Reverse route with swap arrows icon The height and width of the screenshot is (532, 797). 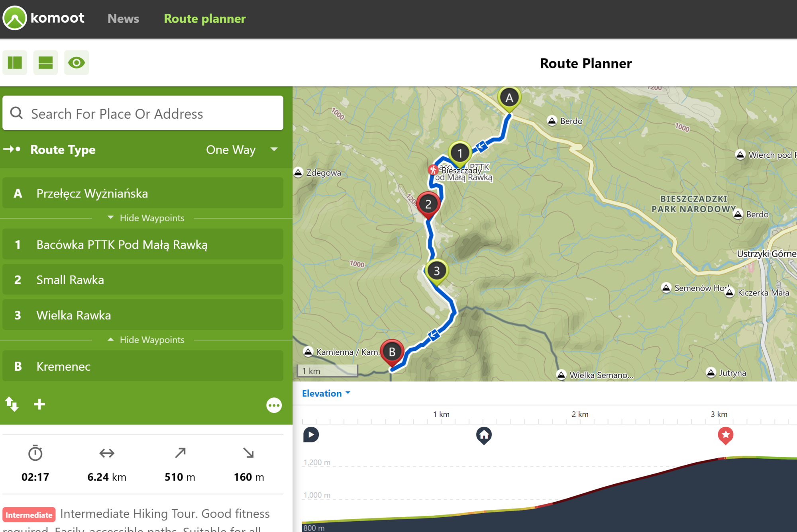(12, 404)
